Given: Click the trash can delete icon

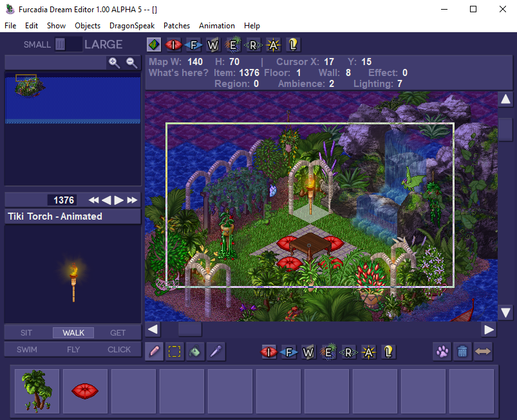Looking at the screenshot, I should (x=462, y=351).
